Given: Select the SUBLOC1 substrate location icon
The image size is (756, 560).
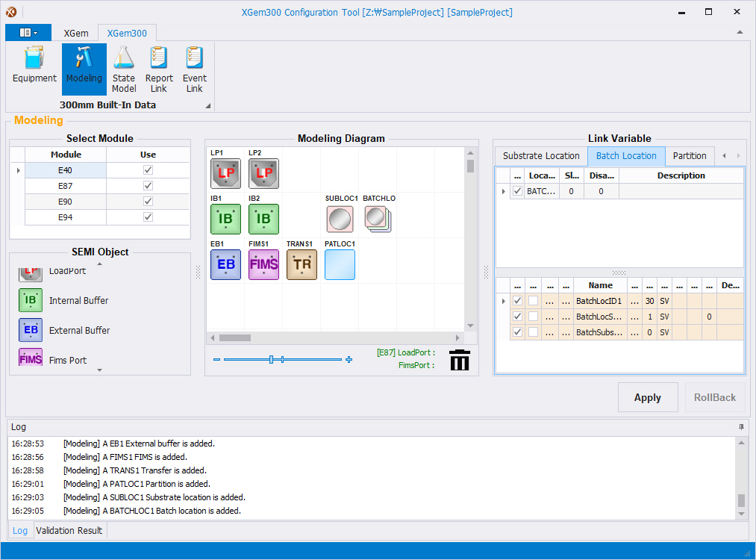Looking at the screenshot, I should click(340, 219).
